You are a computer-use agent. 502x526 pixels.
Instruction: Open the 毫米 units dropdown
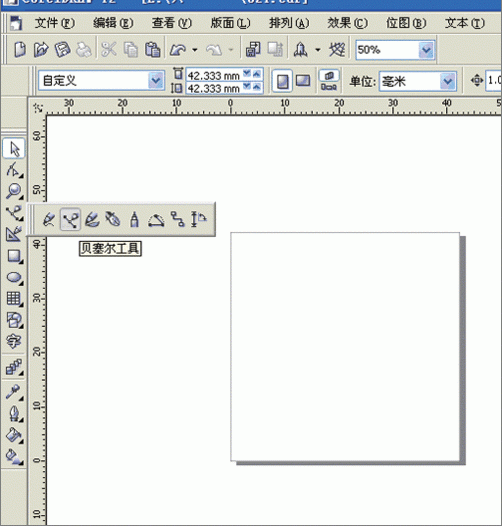pos(448,81)
